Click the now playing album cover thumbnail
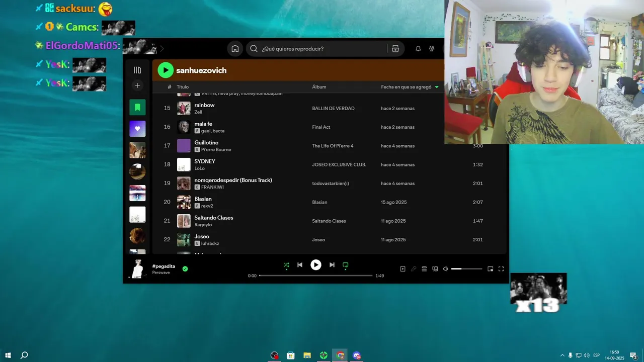This screenshot has width=644, height=362. (137, 269)
